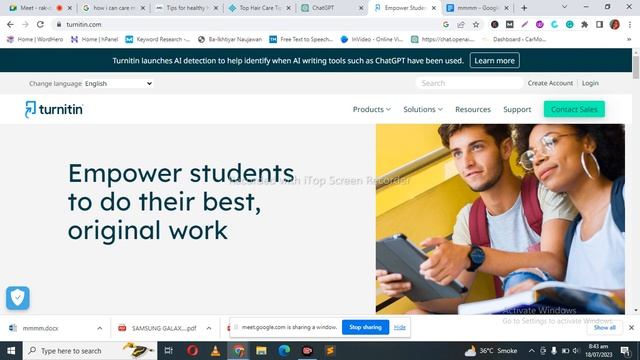Click the teal C letter extension icon
The height and width of the screenshot is (360, 640).
(x=554, y=24)
